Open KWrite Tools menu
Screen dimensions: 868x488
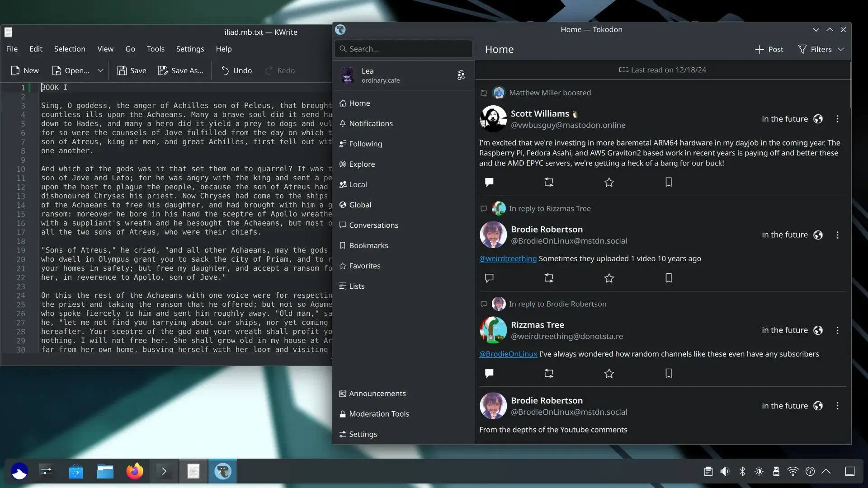(156, 49)
